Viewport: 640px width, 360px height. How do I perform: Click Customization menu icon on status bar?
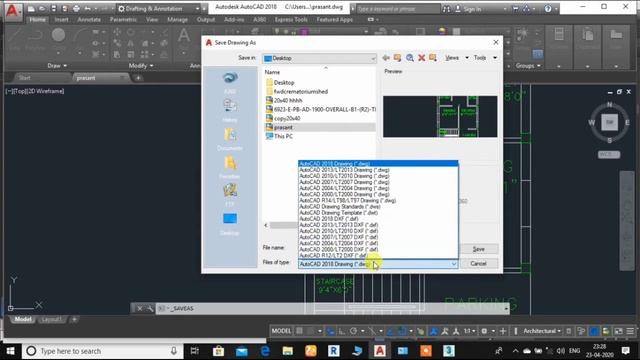pos(630,331)
